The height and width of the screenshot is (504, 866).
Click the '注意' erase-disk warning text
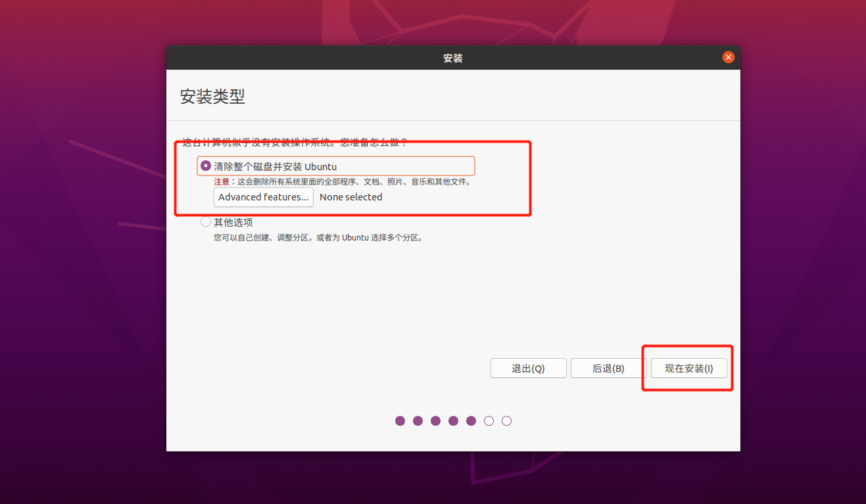[342, 182]
